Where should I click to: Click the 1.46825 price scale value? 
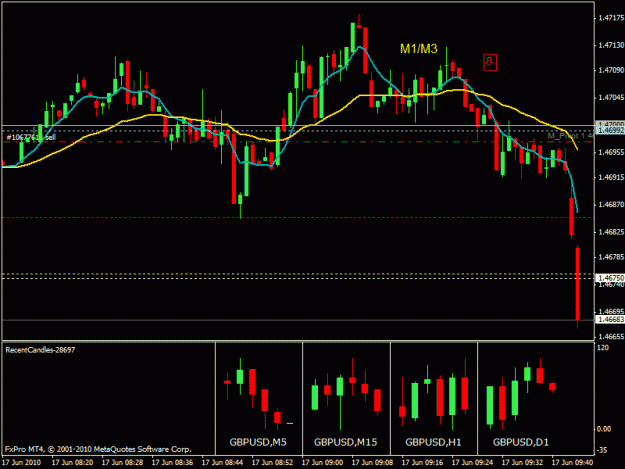[x=611, y=232]
